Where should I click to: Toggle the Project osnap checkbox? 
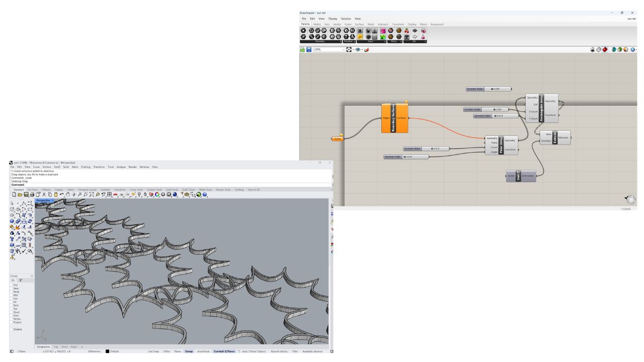coord(11,322)
